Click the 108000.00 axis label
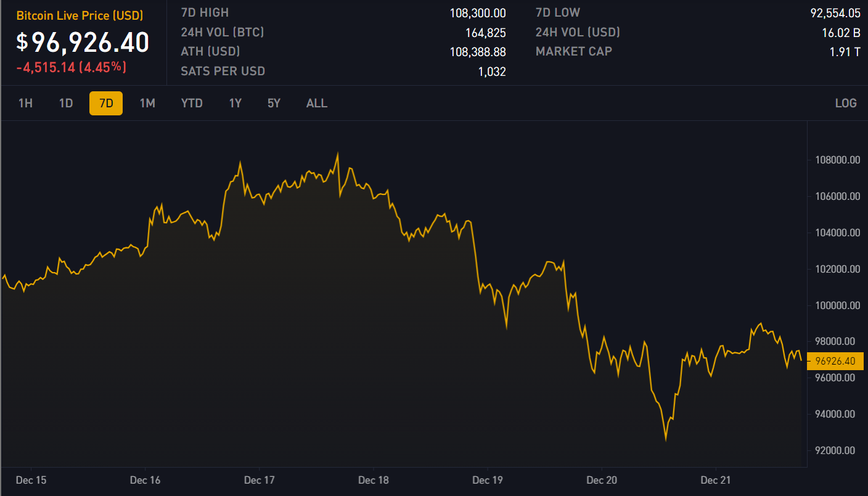This screenshot has width=868, height=496. 834,160
